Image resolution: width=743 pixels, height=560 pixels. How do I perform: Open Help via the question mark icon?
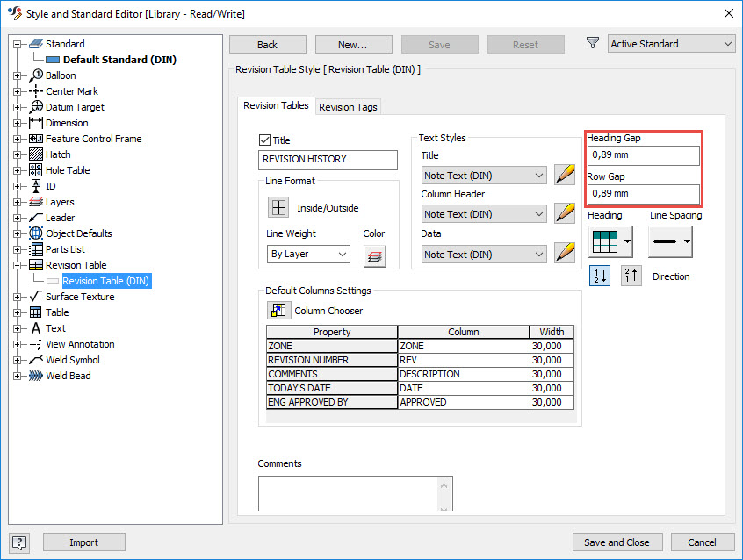click(19, 542)
